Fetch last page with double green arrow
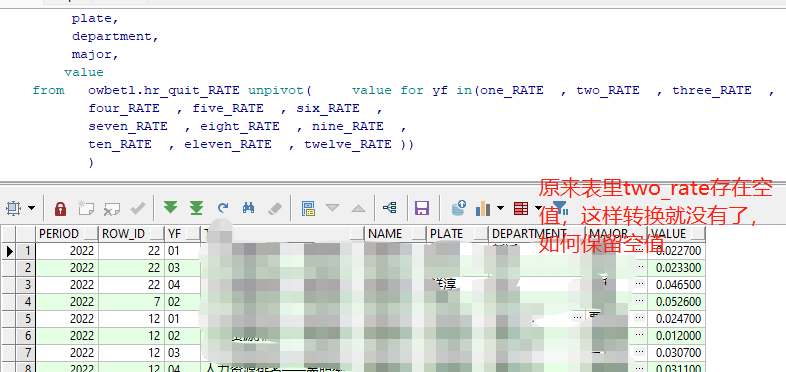Image resolution: width=786 pixels, height=372 pixels. pyautogui.click(x=196, y=207)
